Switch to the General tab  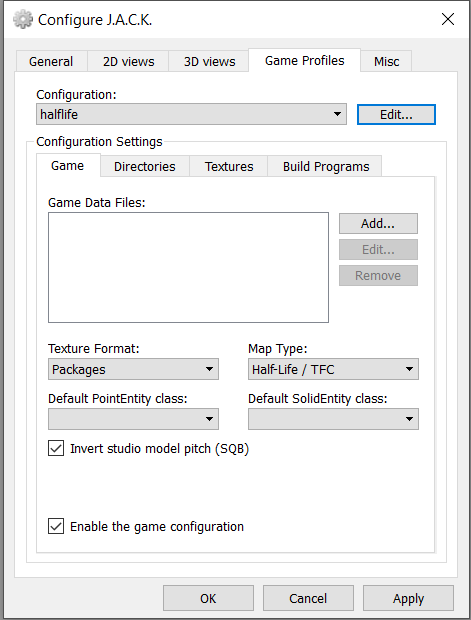(51, 61)
